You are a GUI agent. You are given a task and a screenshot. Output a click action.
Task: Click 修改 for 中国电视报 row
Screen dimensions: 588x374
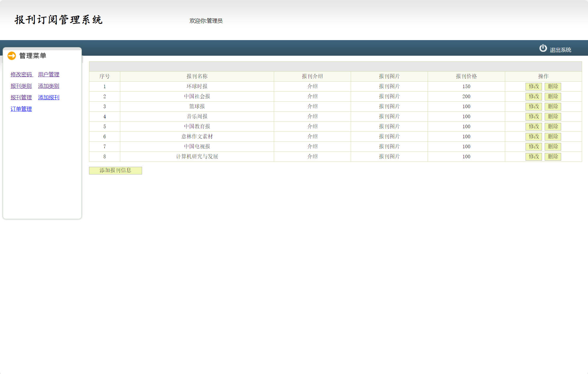pos(533,146)
